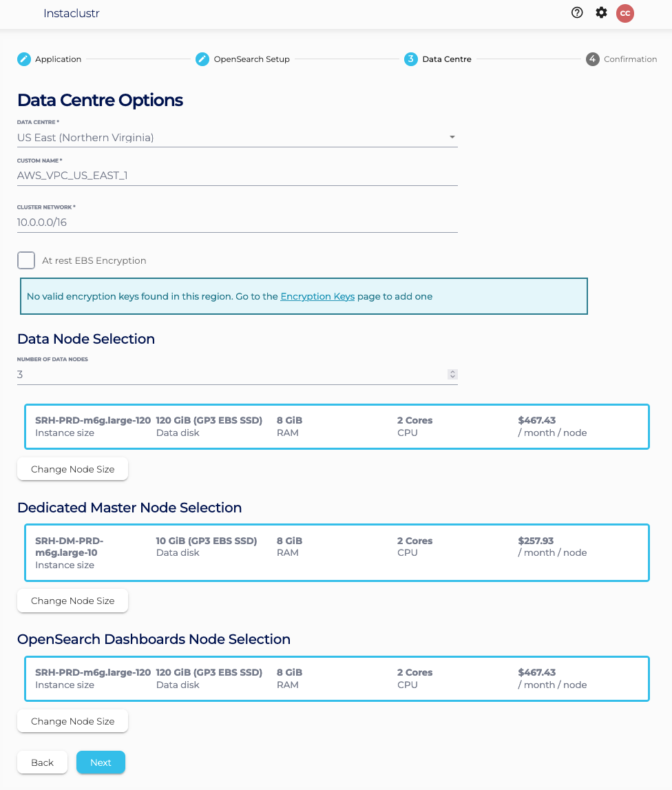Viewport: 672px width, 790px height.
Task: Click the OpenSearch Setup pencil icon
Action: pos(202,59)
